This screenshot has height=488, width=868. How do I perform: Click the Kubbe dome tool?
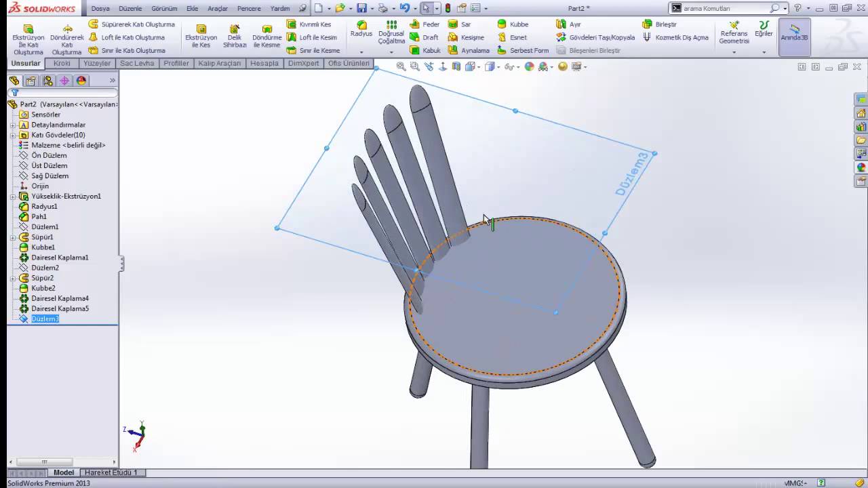tap(513, 24)
